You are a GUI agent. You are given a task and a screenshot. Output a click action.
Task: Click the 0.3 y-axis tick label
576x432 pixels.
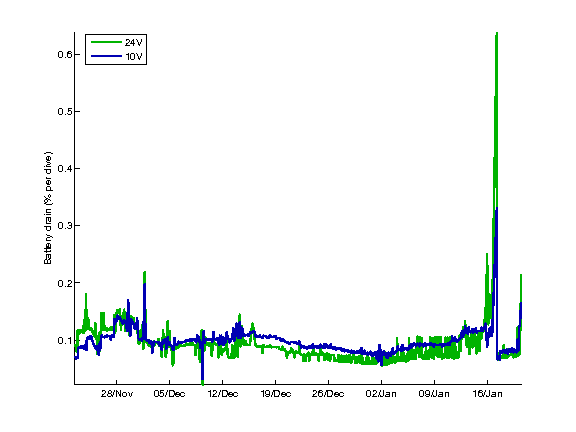64,226
